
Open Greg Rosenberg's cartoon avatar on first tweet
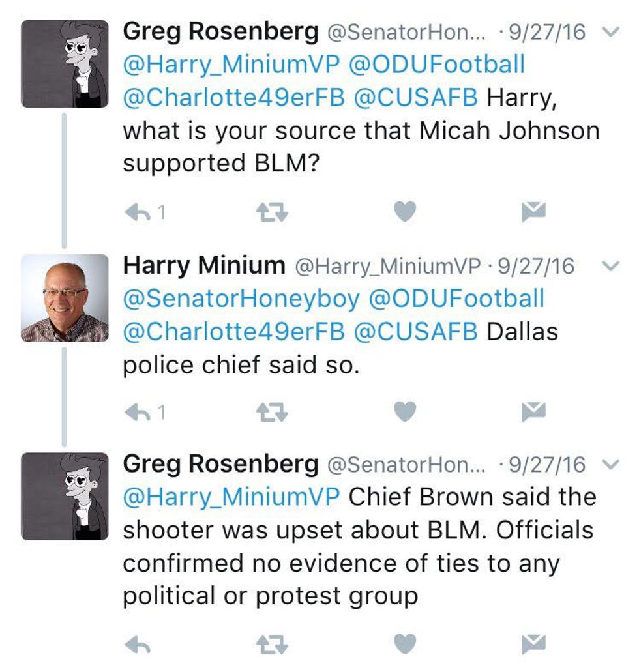pos(65,63)
